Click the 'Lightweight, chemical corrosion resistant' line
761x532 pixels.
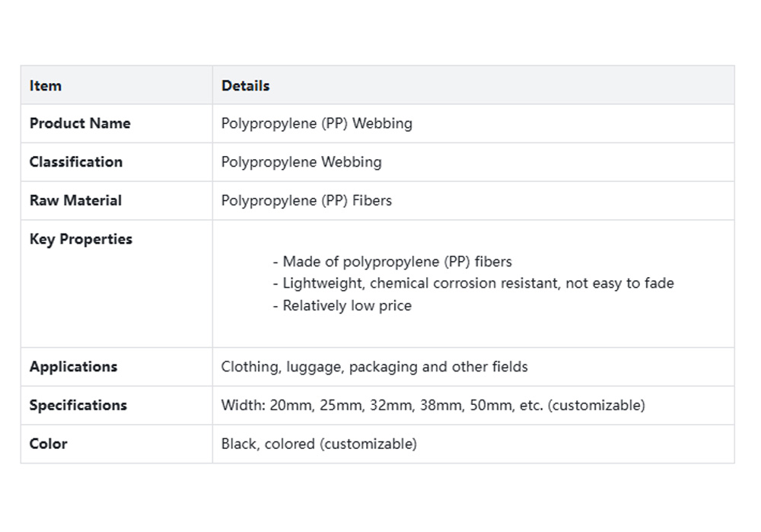coord(473,284)
